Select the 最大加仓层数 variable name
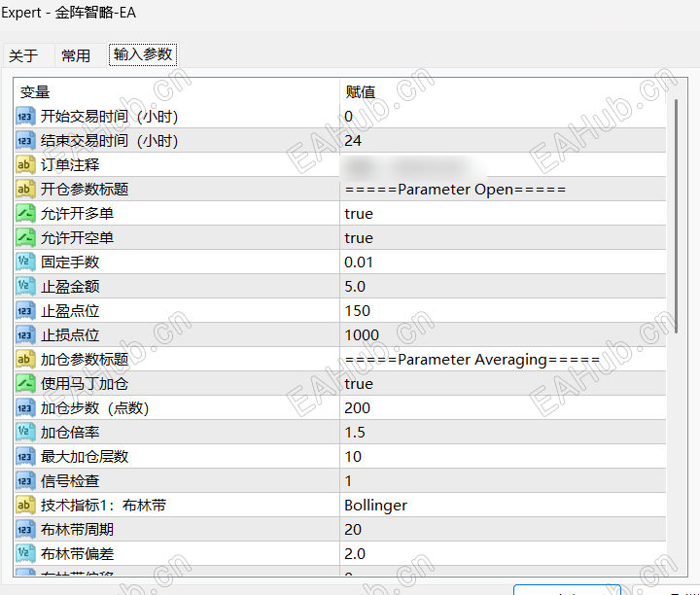Screen dimensions: 700x595 tap(85, 457)
